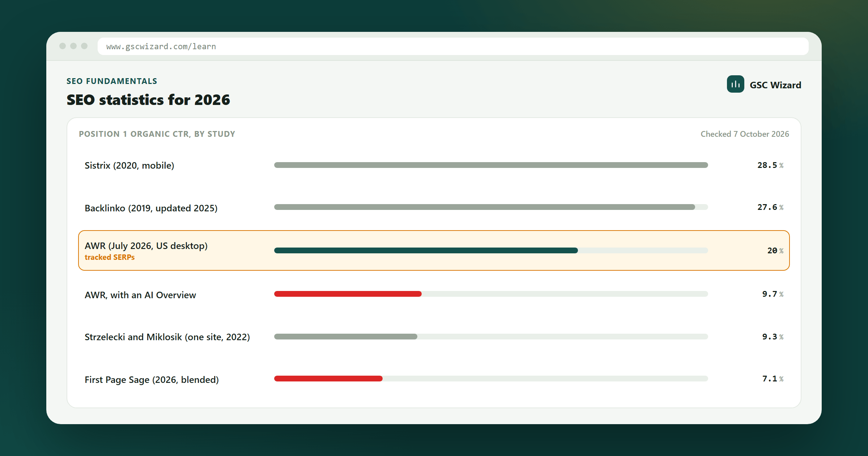Click the Sistrix 28.5% progress bar
This screenshot has height=456, width=868.
pyautogui.click(x=491, y=165)
